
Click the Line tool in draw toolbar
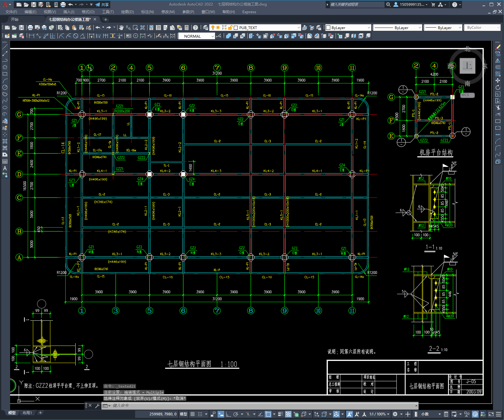coord(5,47)
